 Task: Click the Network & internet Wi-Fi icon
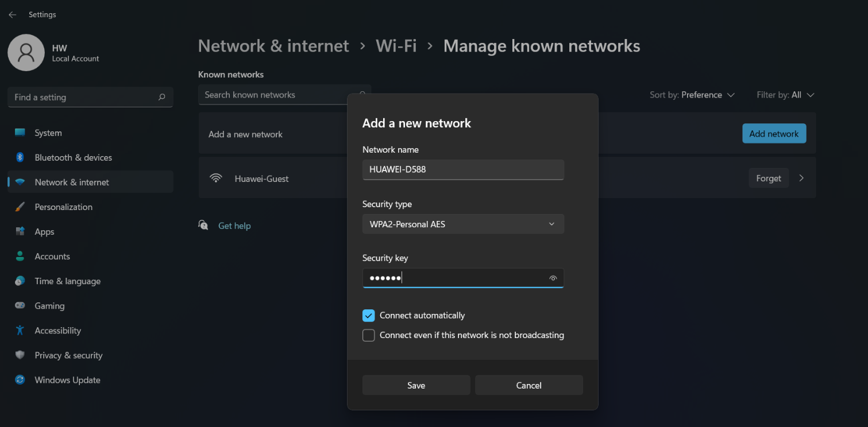click(20, 183)
